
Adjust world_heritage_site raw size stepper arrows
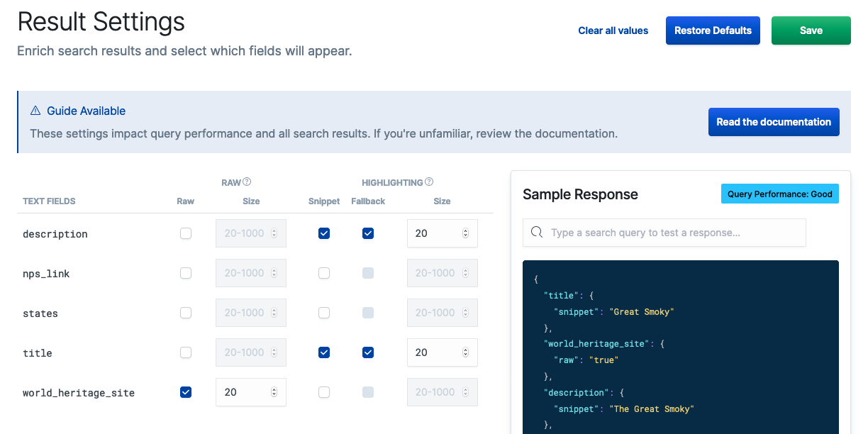tap(274, 392)
